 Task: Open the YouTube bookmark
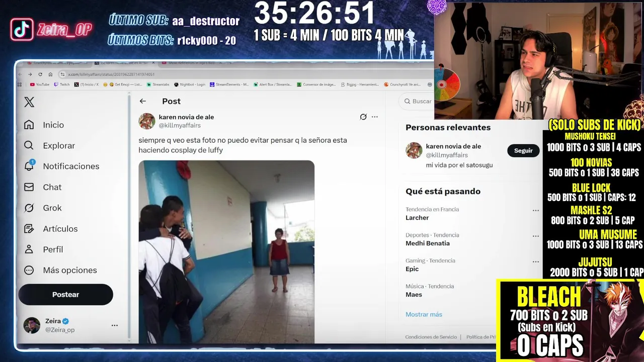39,84
